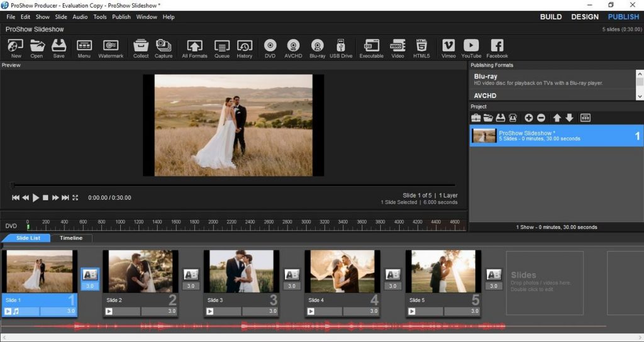Jump to beginning of show
This screenshot has height=342, width=644.
tap(16, 197)
